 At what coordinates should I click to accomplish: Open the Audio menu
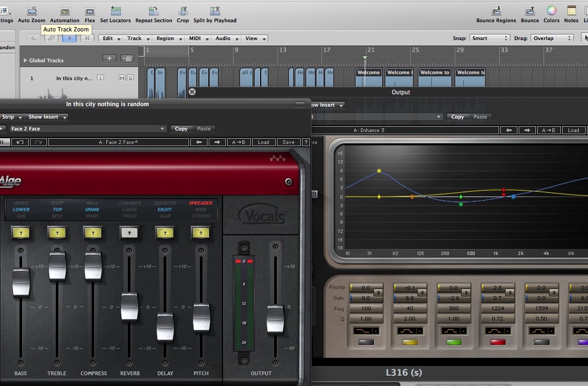click(226, 38)
